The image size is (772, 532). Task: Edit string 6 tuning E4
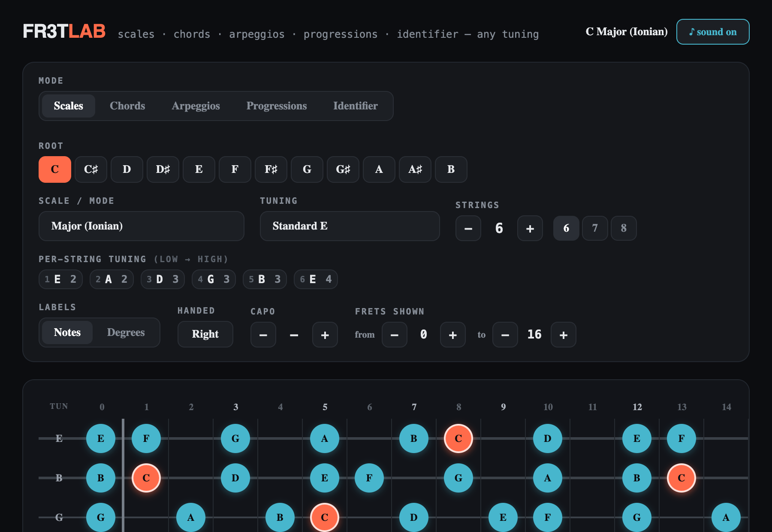pos(316,279)
